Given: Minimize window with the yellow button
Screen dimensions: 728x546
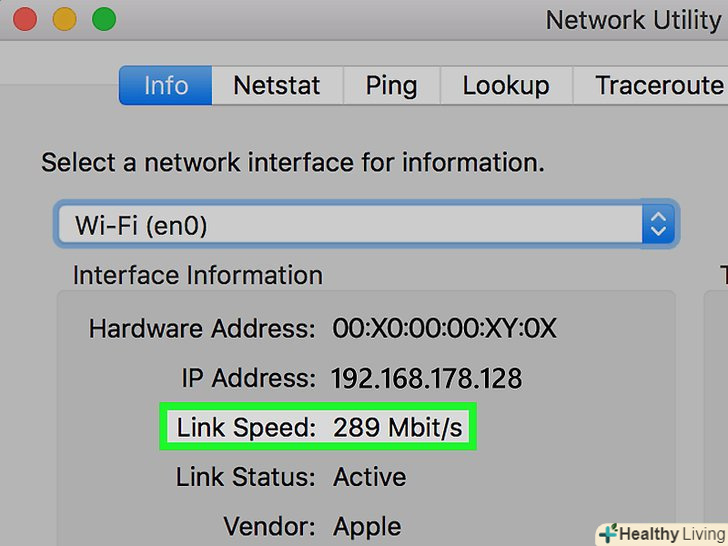Looking at the screenshot, I should 64,19.
